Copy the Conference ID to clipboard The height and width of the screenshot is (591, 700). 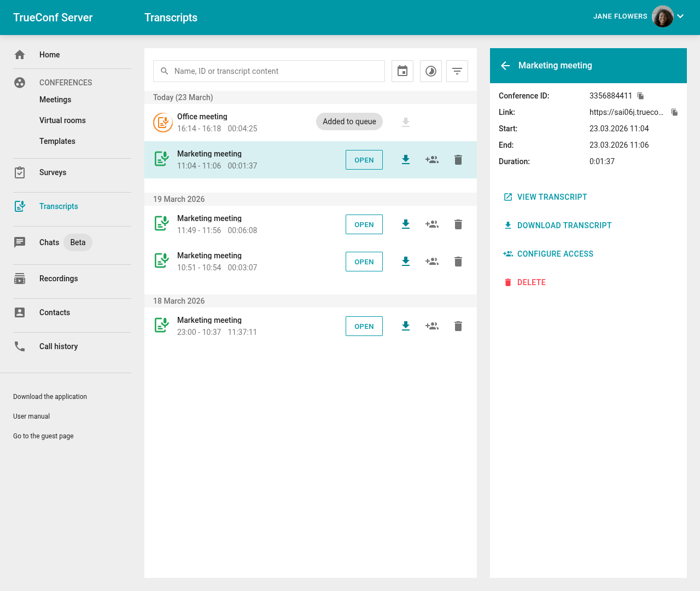coord(641,96)
